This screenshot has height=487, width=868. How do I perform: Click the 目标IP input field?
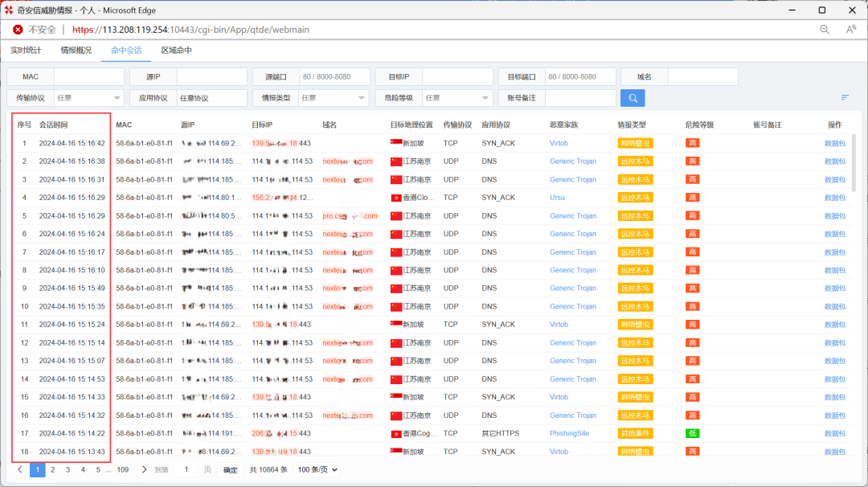tap(457, 77)
